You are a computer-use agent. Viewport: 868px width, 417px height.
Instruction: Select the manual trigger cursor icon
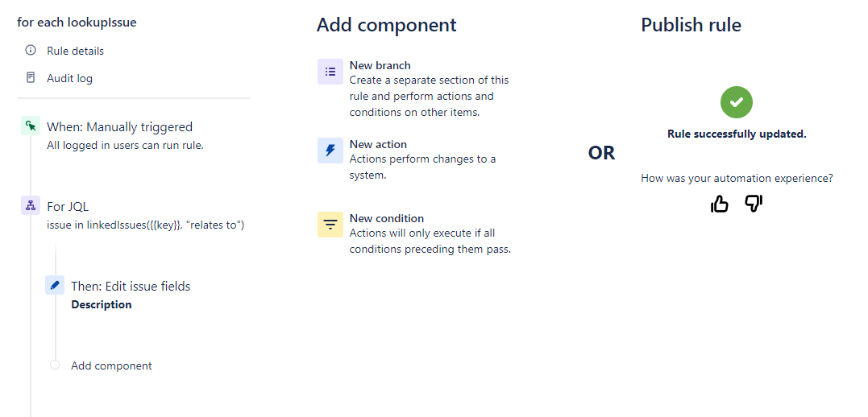(x=31, y=126)
